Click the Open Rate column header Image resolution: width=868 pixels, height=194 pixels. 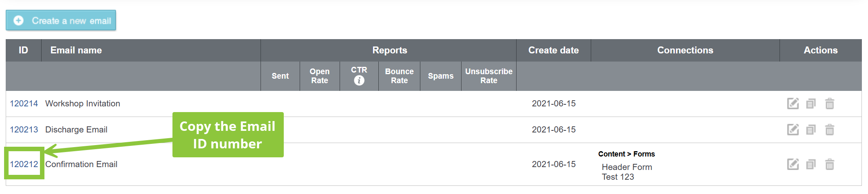pos(320,76)
